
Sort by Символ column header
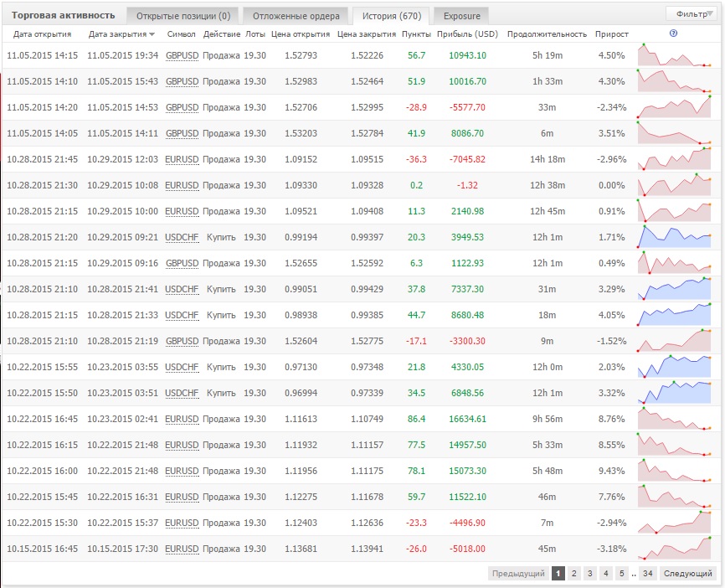(x=181, y=34)
